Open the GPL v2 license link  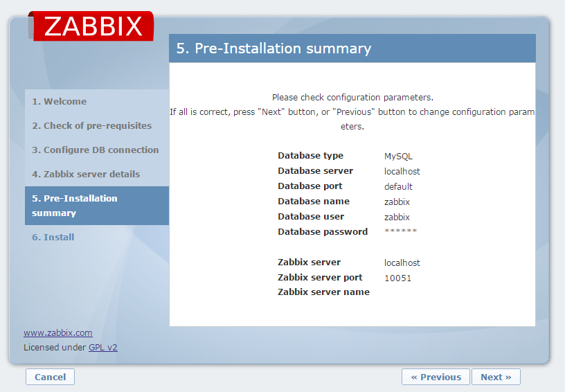pyautogui.click(x=103, y=347)
